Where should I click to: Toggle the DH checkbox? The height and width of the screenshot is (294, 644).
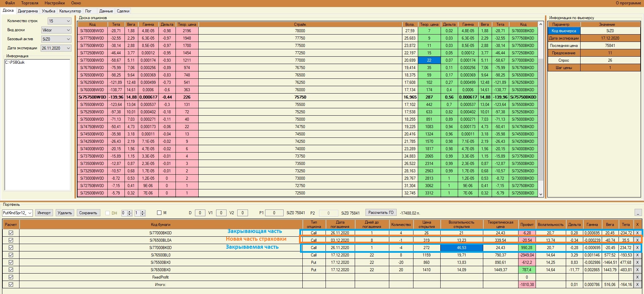107,213
